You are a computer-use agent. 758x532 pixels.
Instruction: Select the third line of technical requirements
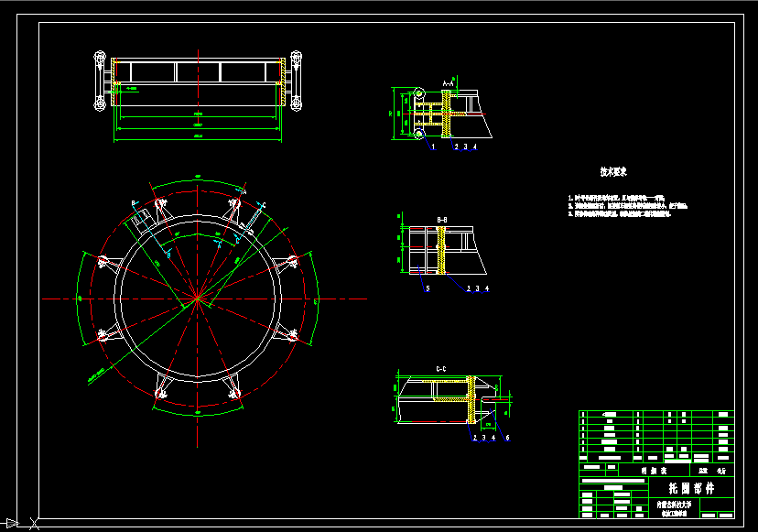[x=619, y=213]
